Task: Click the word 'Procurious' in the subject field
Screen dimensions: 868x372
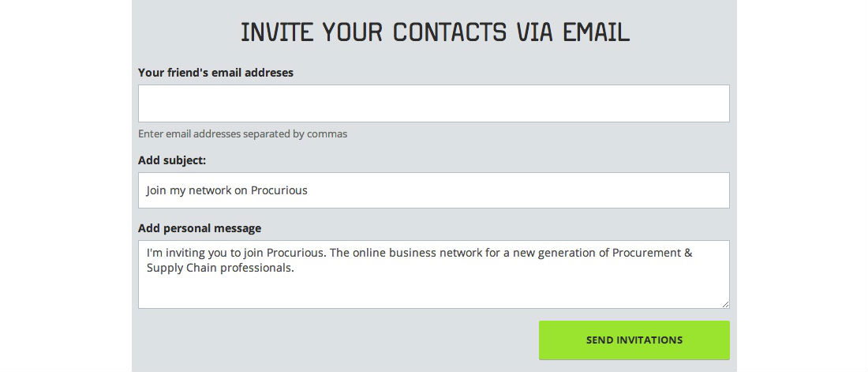Action: pyautogui.click(x=279, y=190)
